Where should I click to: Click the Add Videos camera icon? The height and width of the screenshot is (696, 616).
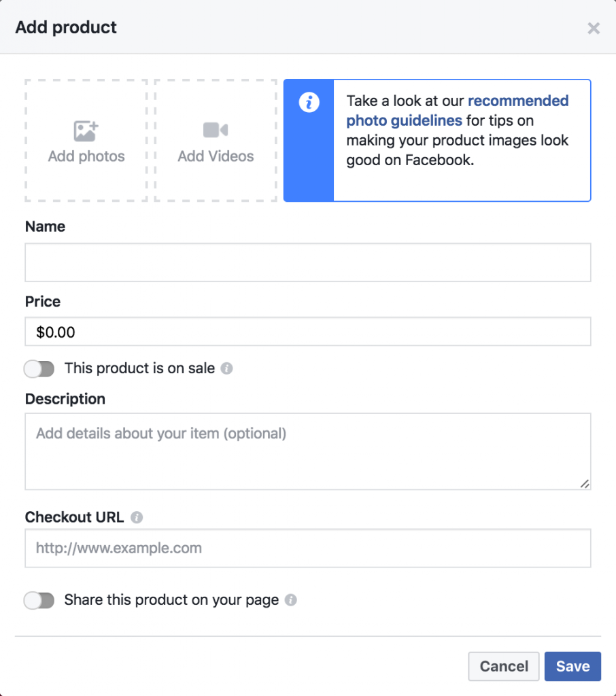click(216, 130)
